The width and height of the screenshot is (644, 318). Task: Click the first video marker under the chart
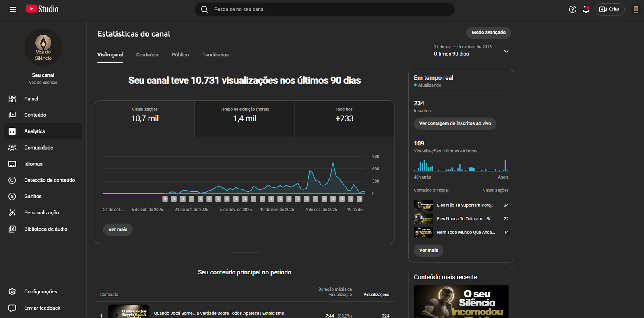[165, 199]
